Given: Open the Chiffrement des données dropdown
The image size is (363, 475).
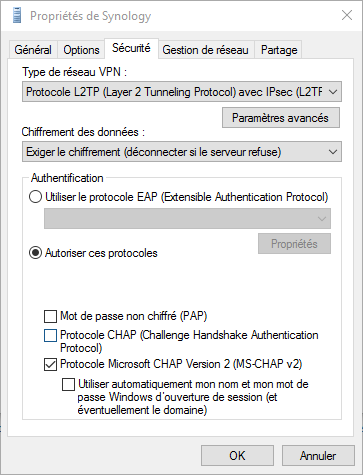Looking at the screenshot, I should click(x=182, y=152).
